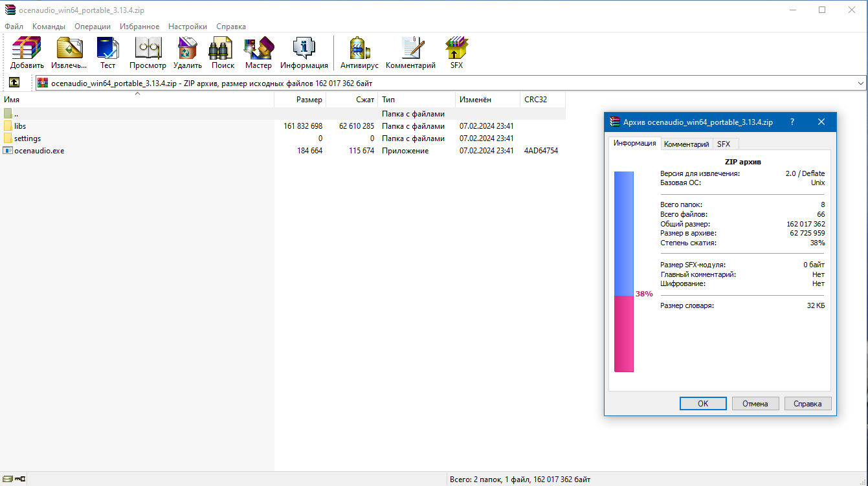Image resolution: width=868 pixels, height=486 pixels.
Task: Click the status bar total summary text
Action: (x=520, y=480)
